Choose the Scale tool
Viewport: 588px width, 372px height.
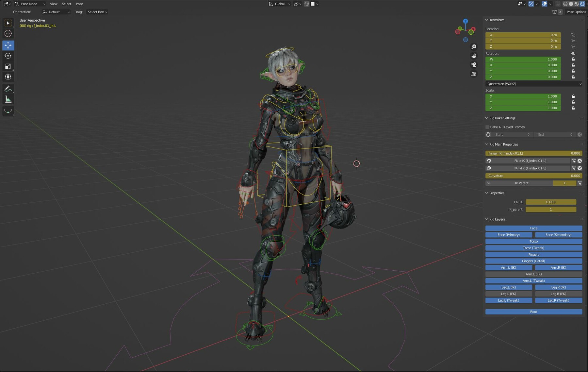pyautogui.click(x=8, y=66)
